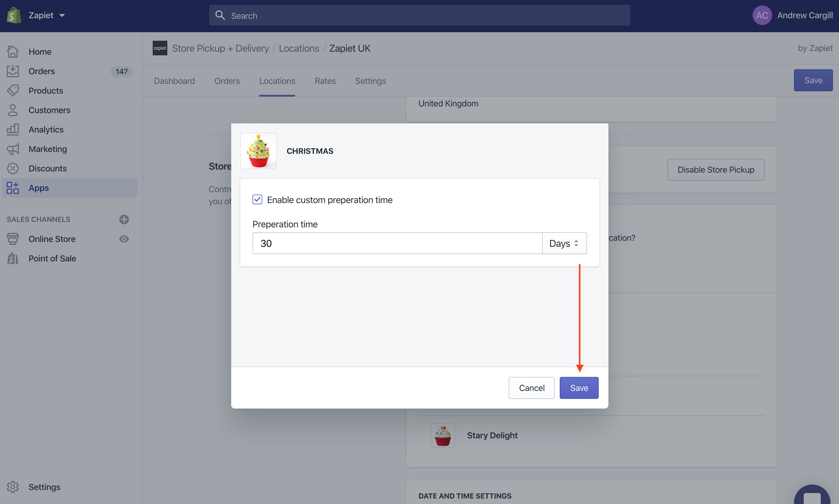
Task: Switch to the Dashboard tab
Action: [x=174, y=81]
